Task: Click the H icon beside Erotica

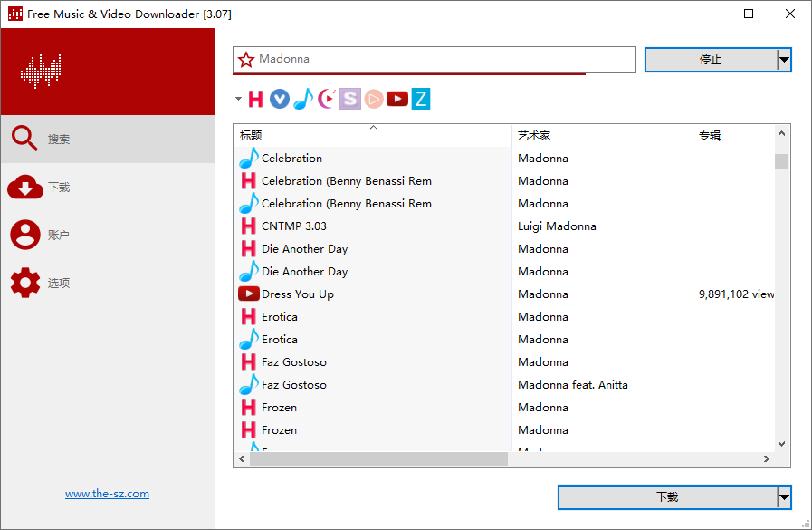Action: [249, 316]
